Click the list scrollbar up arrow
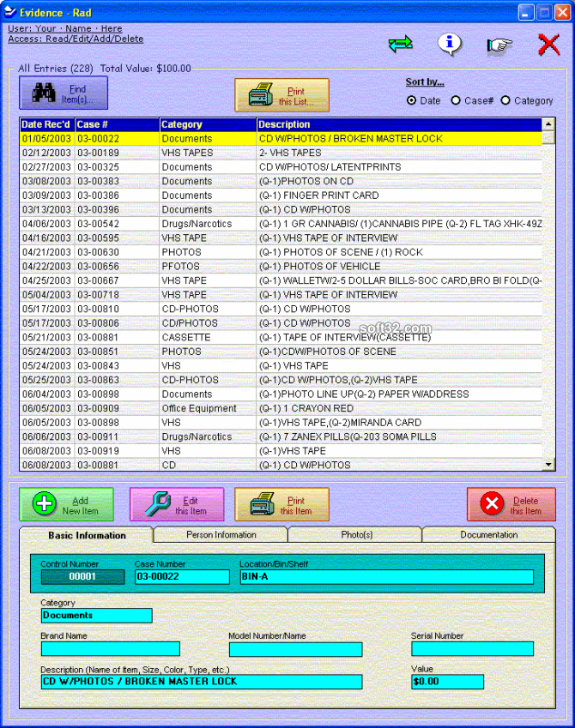 [548, 124]
